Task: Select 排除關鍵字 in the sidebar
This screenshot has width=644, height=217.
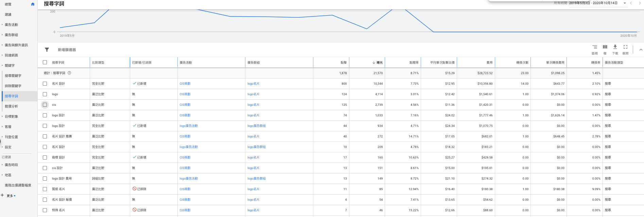Action: 13,86
